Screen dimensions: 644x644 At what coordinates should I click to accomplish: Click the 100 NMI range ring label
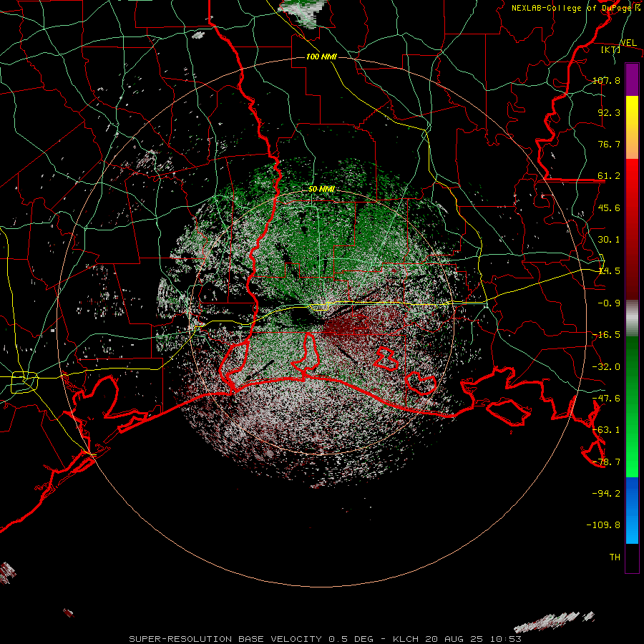click(x=321, y=57)
